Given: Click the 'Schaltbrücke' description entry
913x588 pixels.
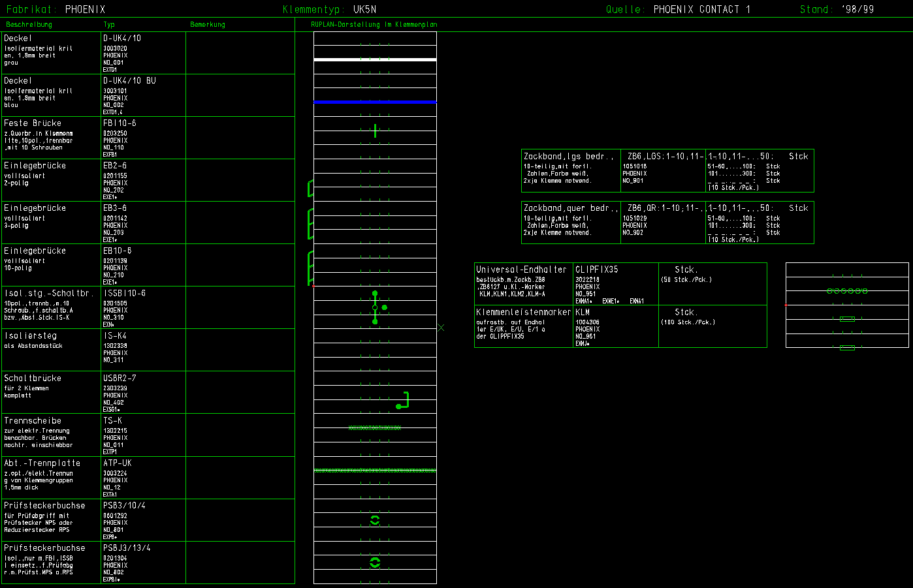Looking at the screenshot, I should click(33, 379).
